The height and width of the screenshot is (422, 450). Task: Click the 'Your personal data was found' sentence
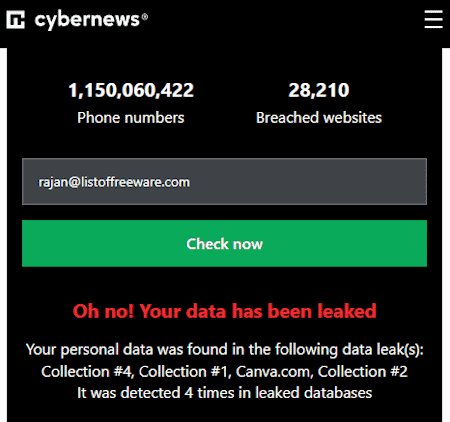[x=225, y=350]
